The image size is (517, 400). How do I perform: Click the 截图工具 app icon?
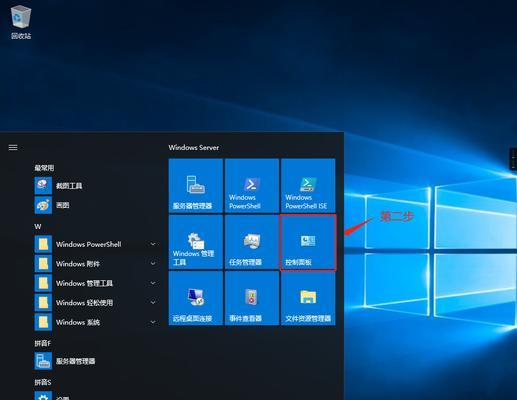click(x=43, y=186)
